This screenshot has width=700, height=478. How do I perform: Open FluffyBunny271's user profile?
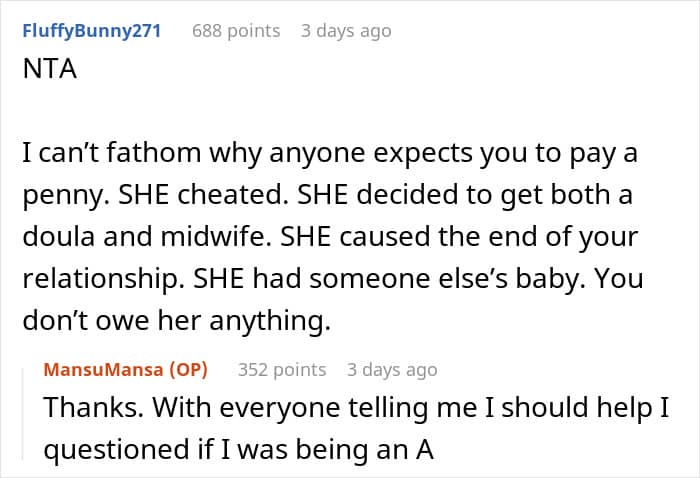[92, 31]
